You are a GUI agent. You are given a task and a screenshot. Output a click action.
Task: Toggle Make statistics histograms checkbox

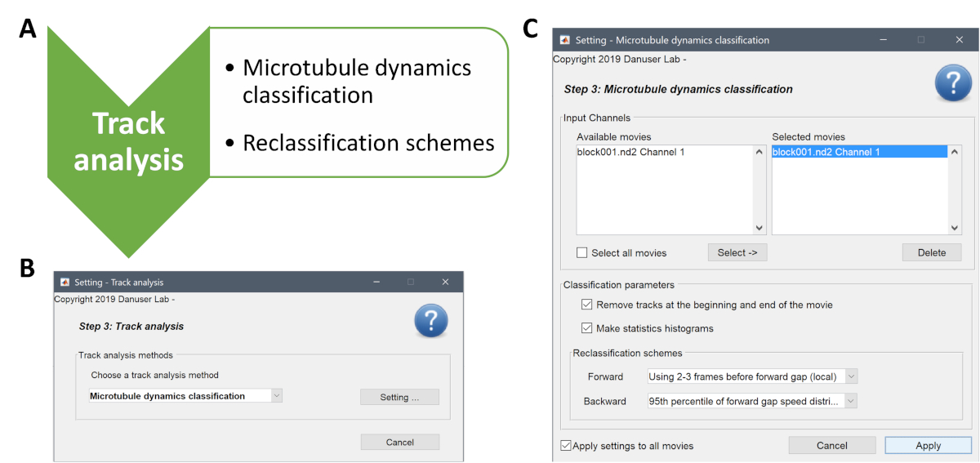[x=586, y=328]
